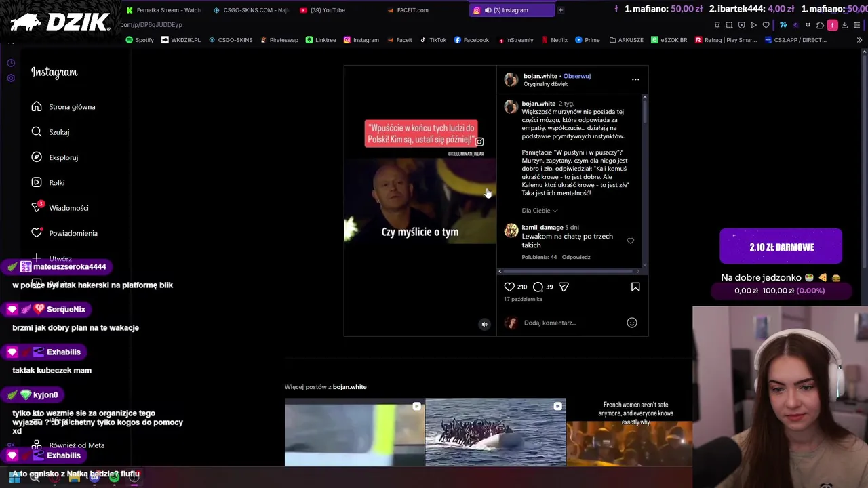
Task: Click the Utwórz plus icon
Action: tap(37, 258)
